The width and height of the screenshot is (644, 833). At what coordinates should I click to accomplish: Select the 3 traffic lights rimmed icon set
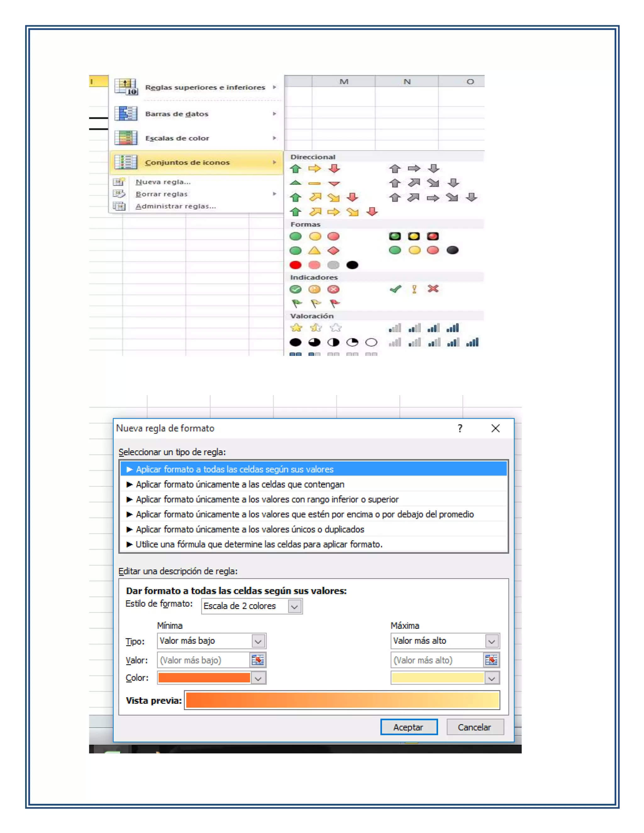414,236
